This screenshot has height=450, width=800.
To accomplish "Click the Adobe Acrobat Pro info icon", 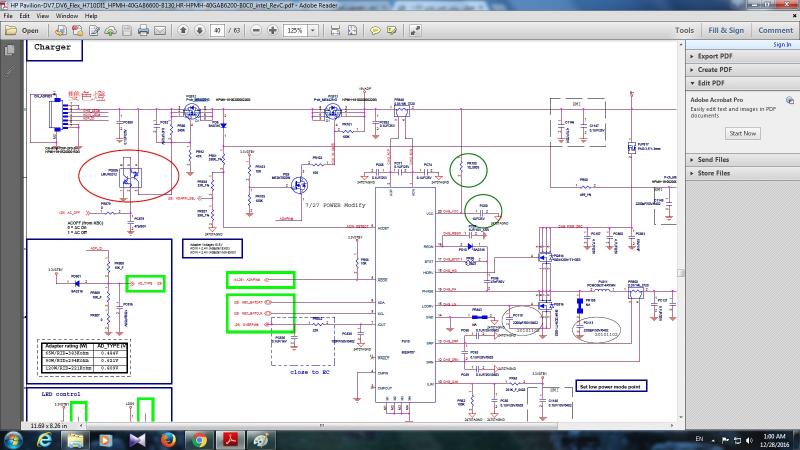I will pyautogui.click(x=790, y=100).
